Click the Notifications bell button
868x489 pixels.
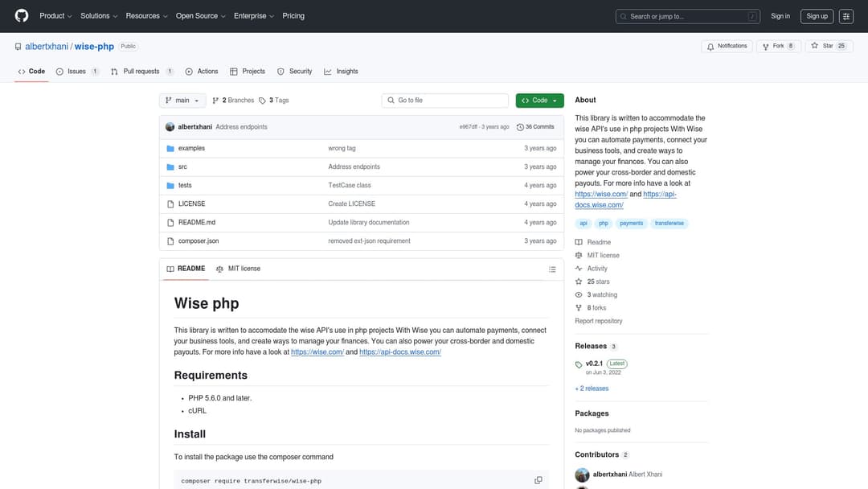(727, 46)
